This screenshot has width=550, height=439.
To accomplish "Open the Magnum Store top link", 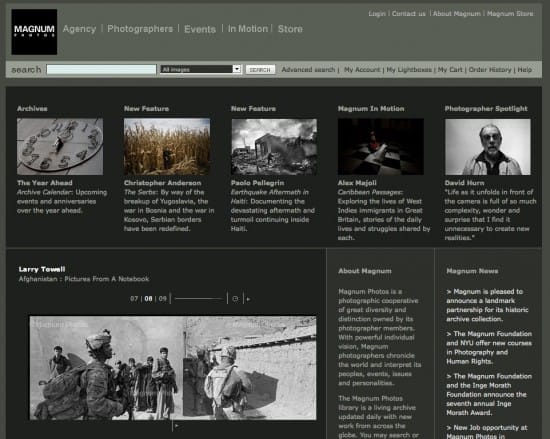I will pos(510,14).
